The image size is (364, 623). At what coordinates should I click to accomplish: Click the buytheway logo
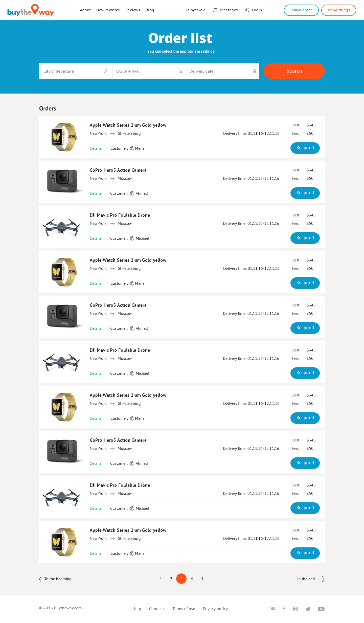point(31,10)
